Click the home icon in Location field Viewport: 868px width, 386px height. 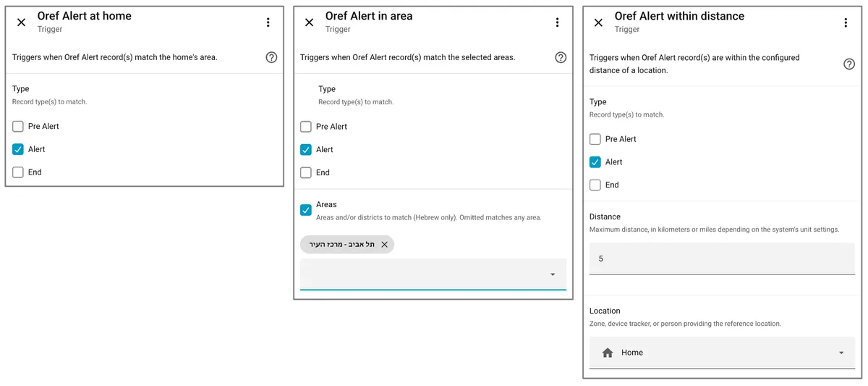coord(608,353)
